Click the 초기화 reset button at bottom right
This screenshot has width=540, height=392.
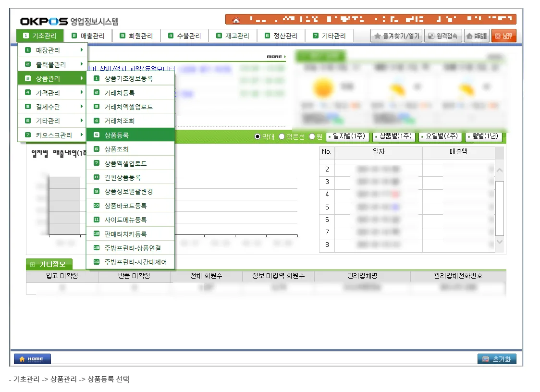(497, 359)
